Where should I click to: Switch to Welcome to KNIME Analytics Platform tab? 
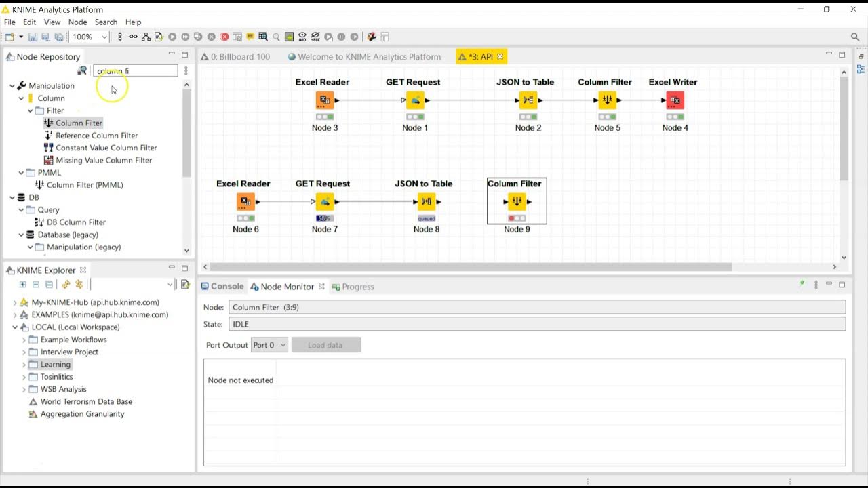tap(365, 57)
